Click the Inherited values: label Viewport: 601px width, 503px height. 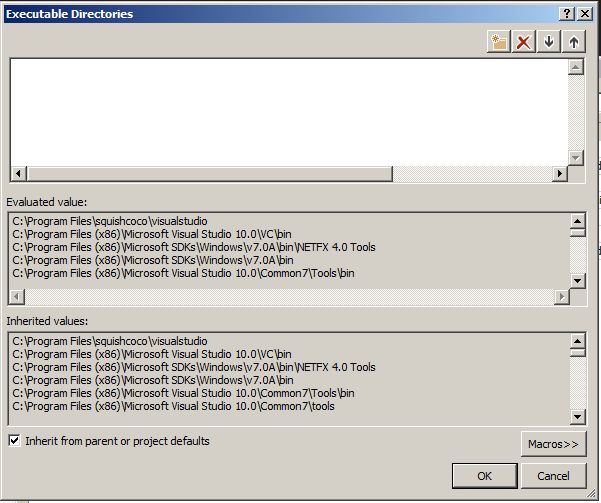pos(47,321)
